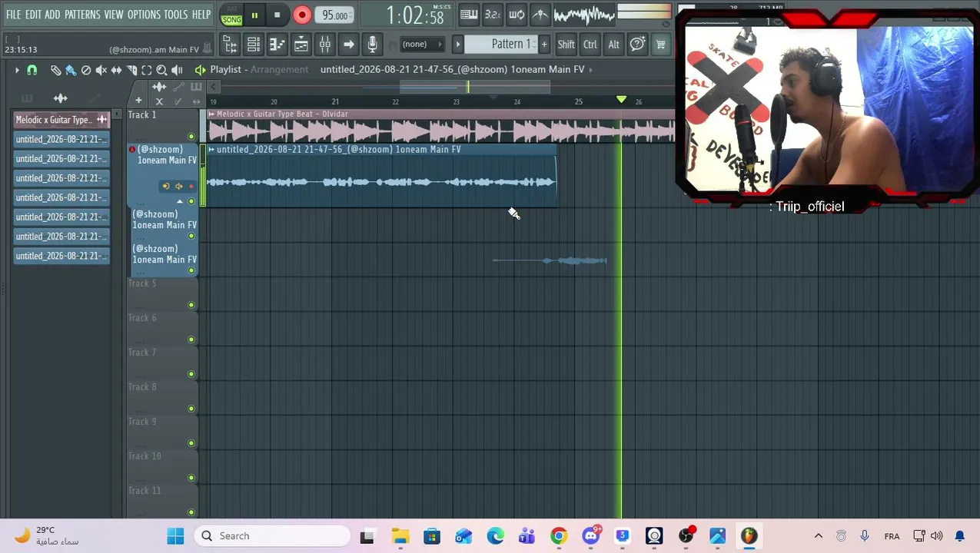Open pattern menu arrow left of Pattern 1

point(457,45)
